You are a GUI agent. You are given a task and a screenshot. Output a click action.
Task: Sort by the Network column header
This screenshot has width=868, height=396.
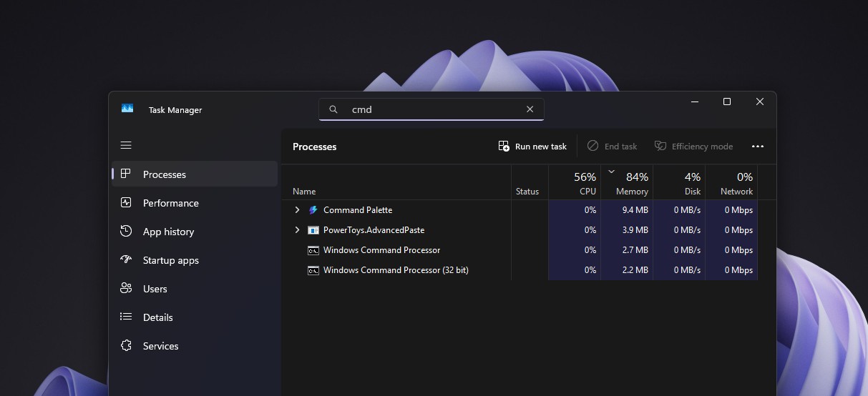(x=731, y=183)
